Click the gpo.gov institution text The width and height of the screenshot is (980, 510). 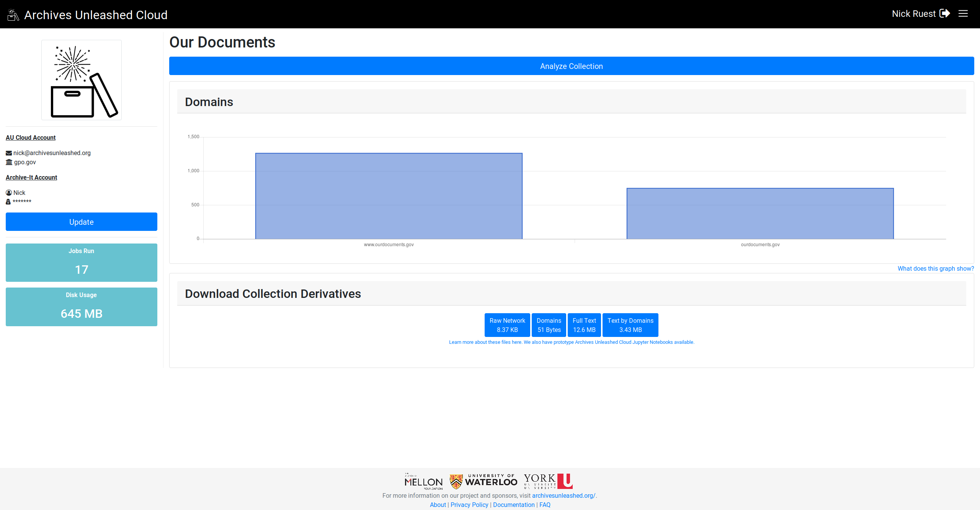pyautogui.click(x=25, y=162)
